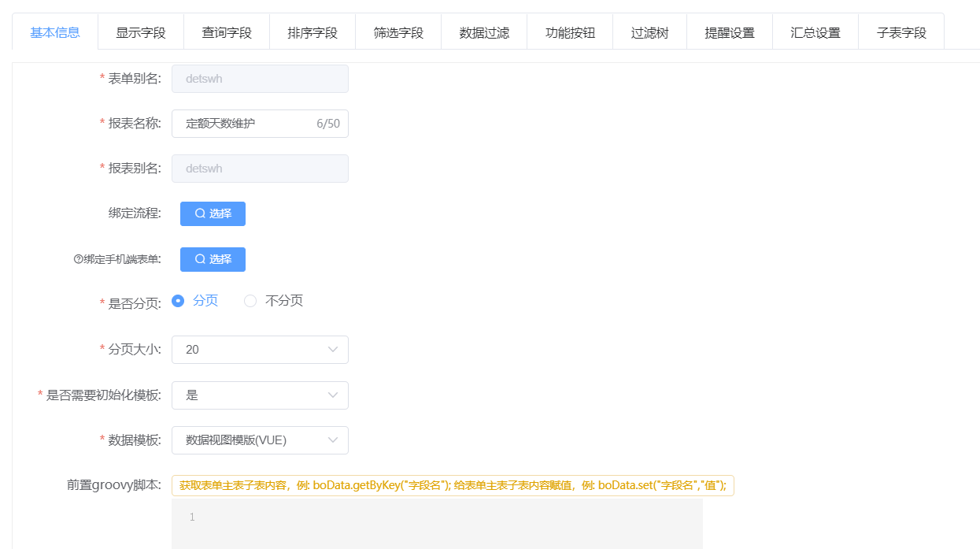Click 选择 button for 绑定流程
This screenshot has height=549, width=980.
(x=213, y=213)
